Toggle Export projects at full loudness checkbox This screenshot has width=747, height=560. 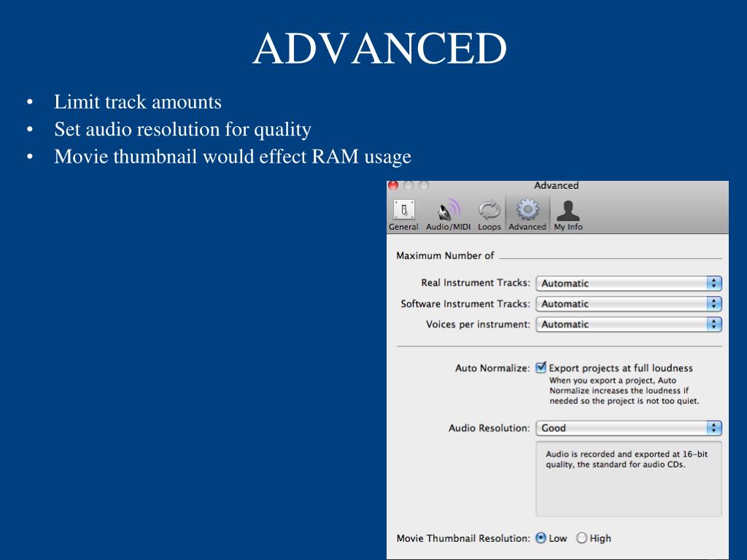point(541,367)
